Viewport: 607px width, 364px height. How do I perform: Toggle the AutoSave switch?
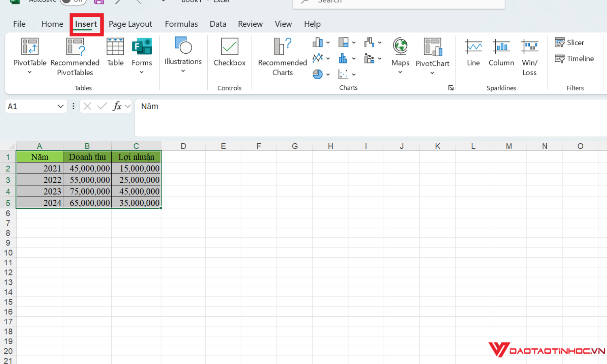click(73, 1)
